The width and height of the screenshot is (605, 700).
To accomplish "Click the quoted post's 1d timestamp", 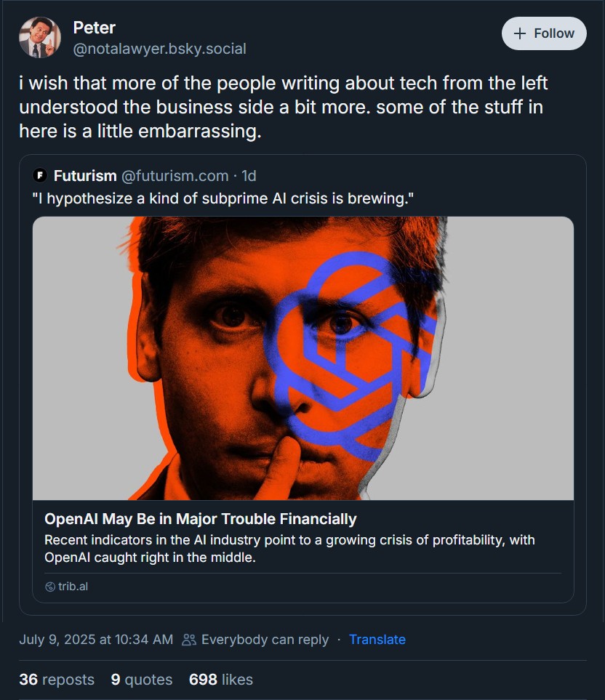I will click(249, 175).
